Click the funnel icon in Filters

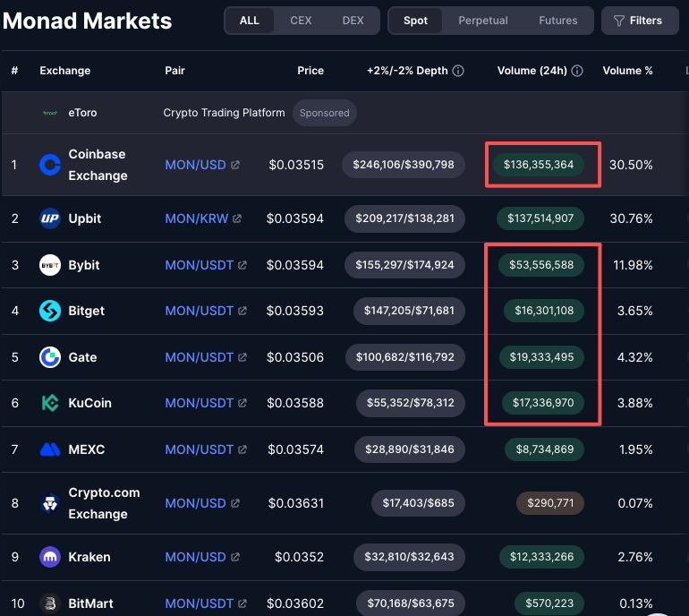point(618,21)
